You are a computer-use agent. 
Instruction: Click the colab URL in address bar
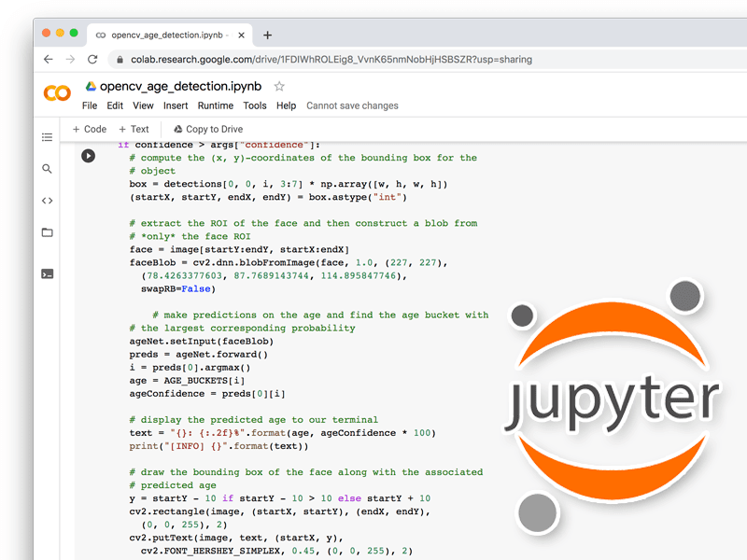331,60
